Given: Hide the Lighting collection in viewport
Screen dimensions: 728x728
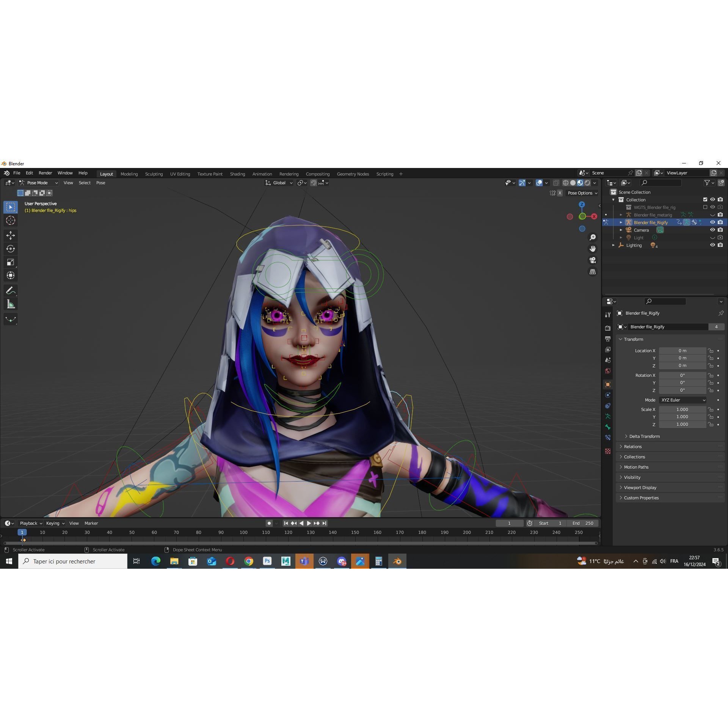Looking at the screenshot, I should point(712,245).
